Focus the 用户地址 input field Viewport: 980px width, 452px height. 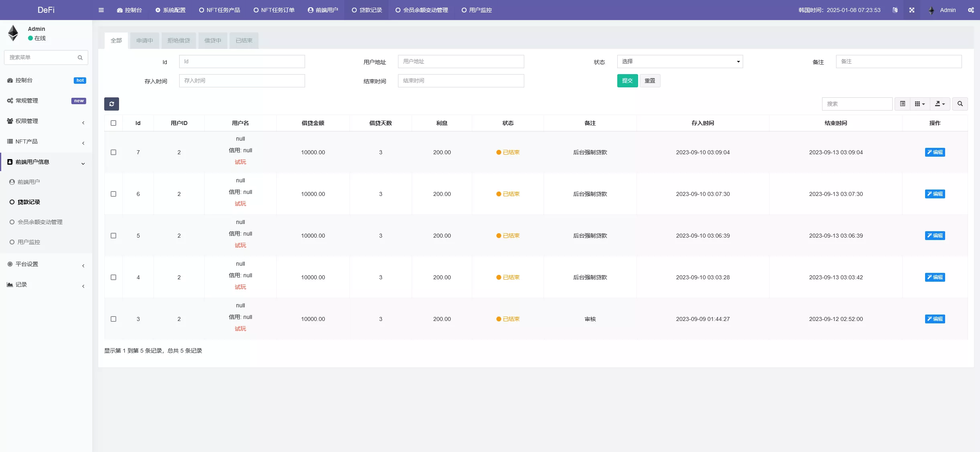click(461, 61)
